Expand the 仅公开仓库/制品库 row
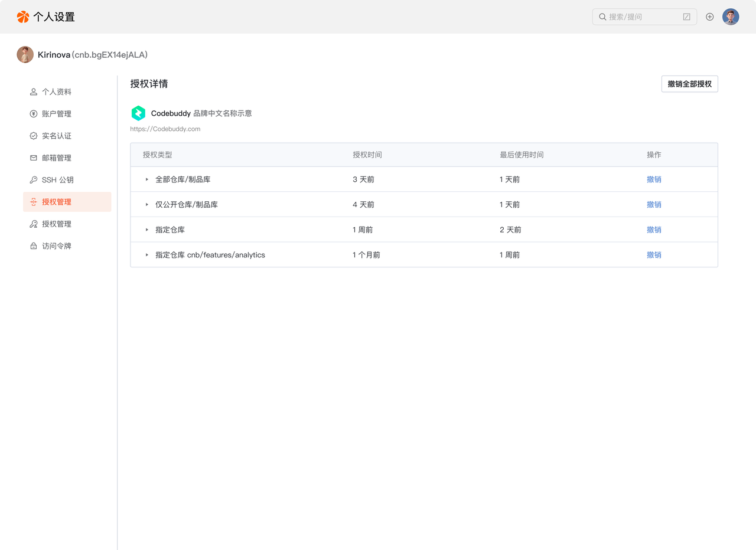Viewport: 756px width, 550px height. pos(147,205)
